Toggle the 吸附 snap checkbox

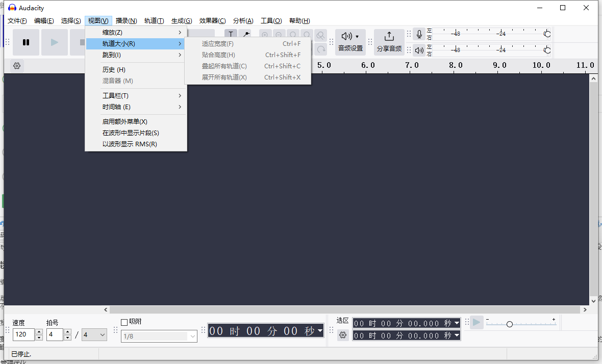point(124,323)
